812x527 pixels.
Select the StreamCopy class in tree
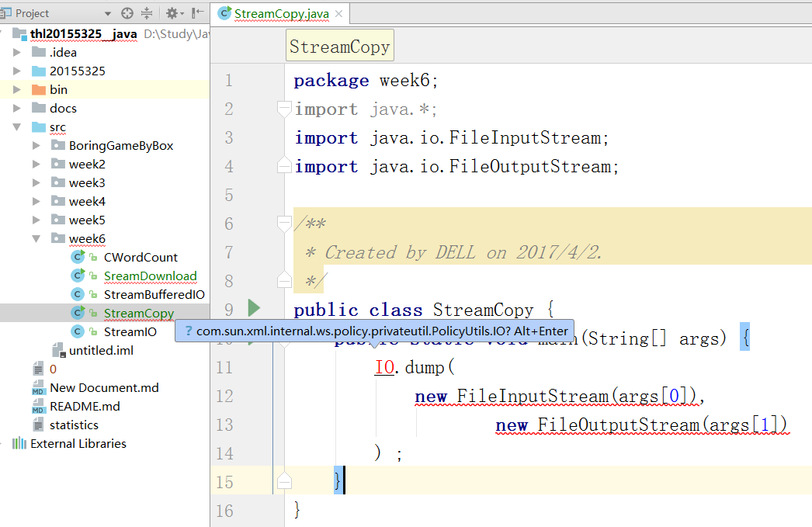pyautogui.click(x=139, y=314)
